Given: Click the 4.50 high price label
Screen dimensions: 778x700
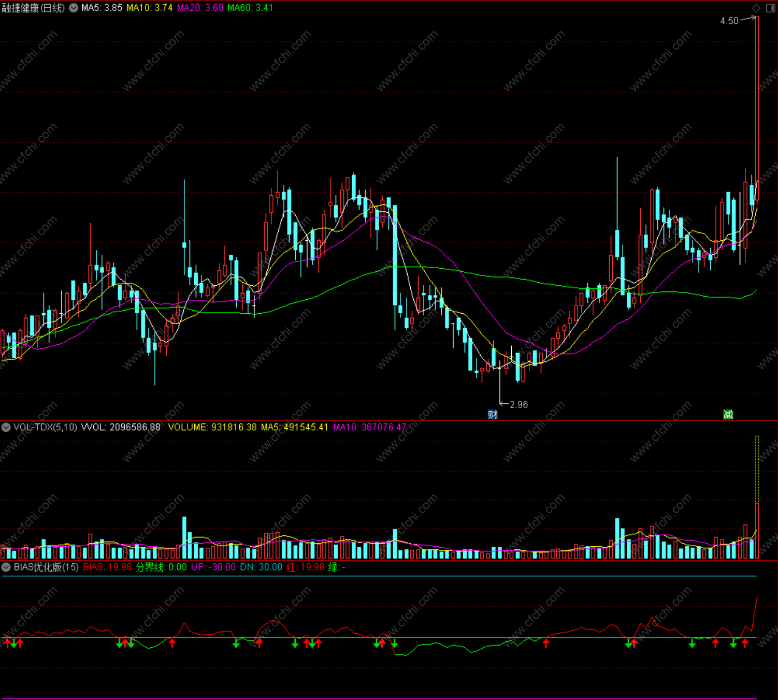Looking at the screenshot, I should point(729,21).
